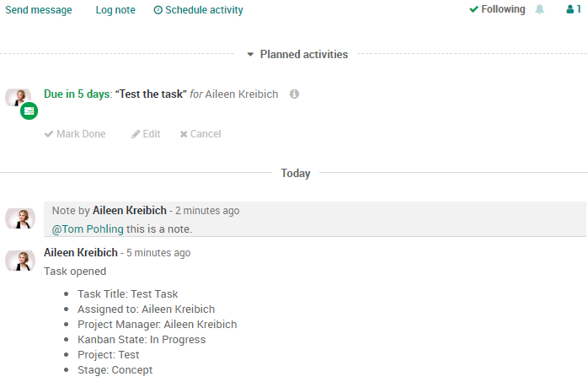Click the Mark Done checkmark icon
This screenshot has height=382, width=588.
pyautogui.click(x=49, y=134)
